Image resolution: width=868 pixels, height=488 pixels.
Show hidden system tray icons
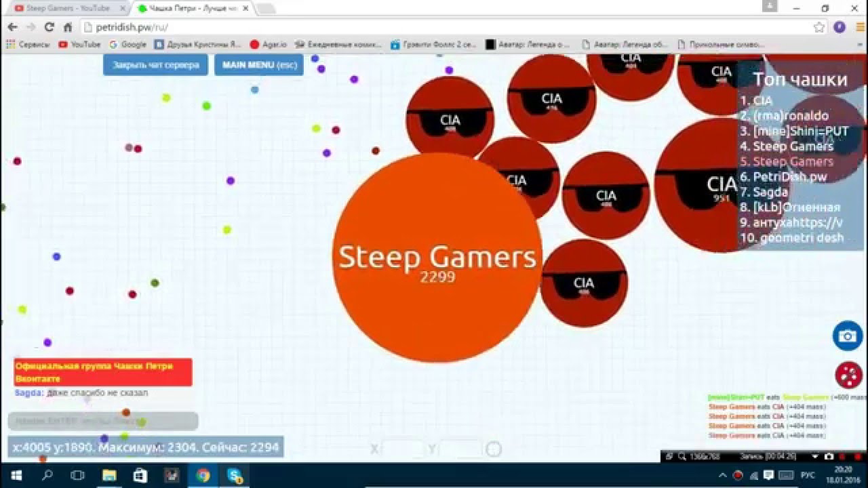722,476
